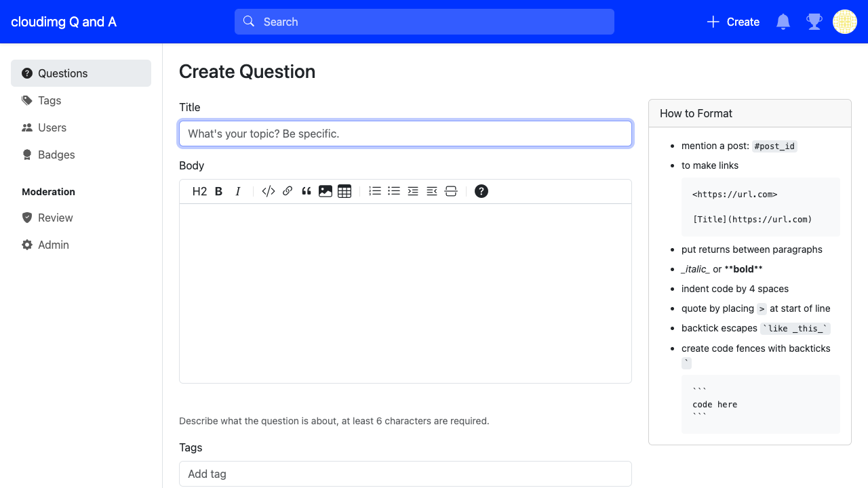This screenshot has height=488, width=868.
Task: Click the Tags label sidebar icon
Action: click(27, 100)
